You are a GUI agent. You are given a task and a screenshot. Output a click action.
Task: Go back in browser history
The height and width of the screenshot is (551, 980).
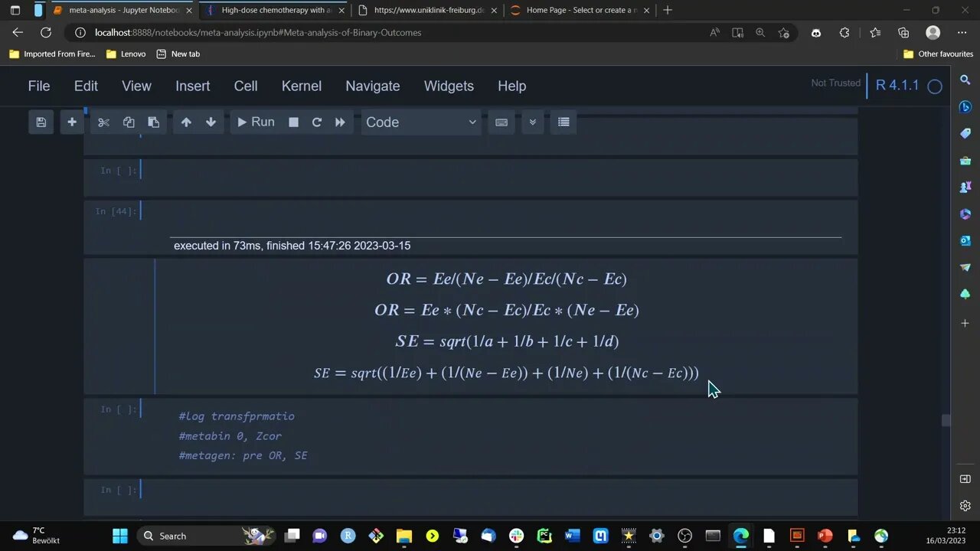coord(18,33)
